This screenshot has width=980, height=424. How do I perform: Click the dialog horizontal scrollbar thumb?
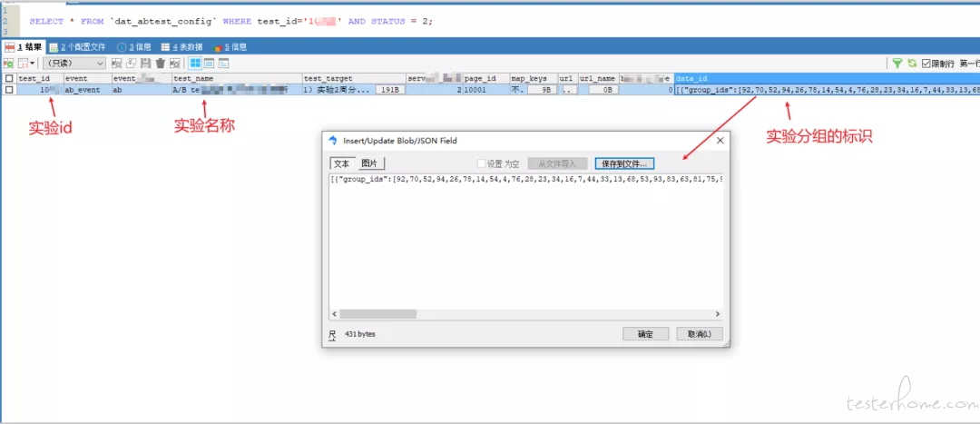pos(377,314)
